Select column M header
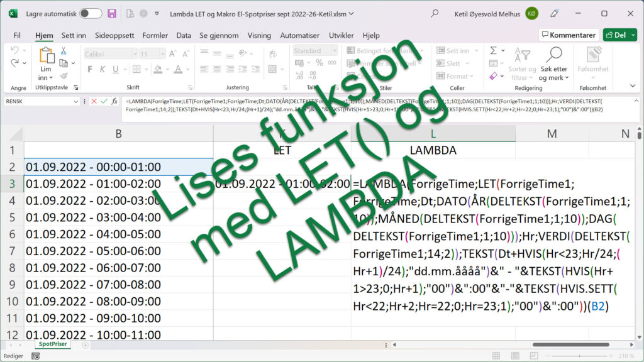The image size is (644, 362). 552,134
